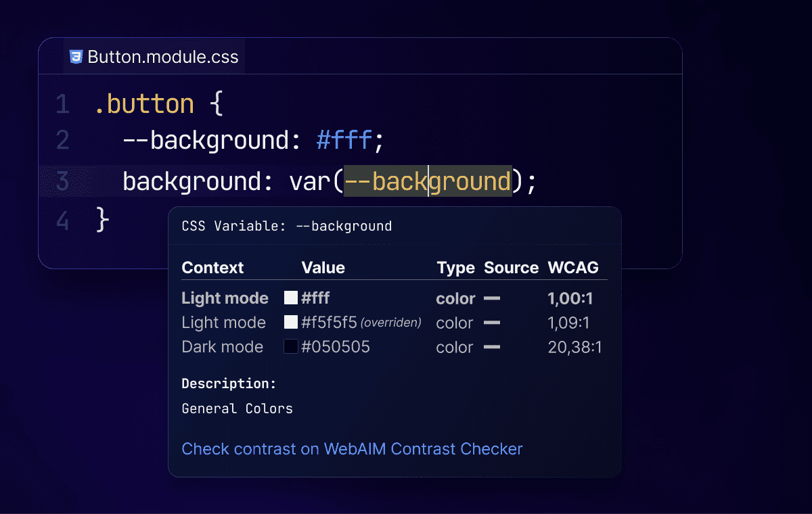The image size is (812, 514).
Task: Click the Value column header
Action: [x=323, y=268]
